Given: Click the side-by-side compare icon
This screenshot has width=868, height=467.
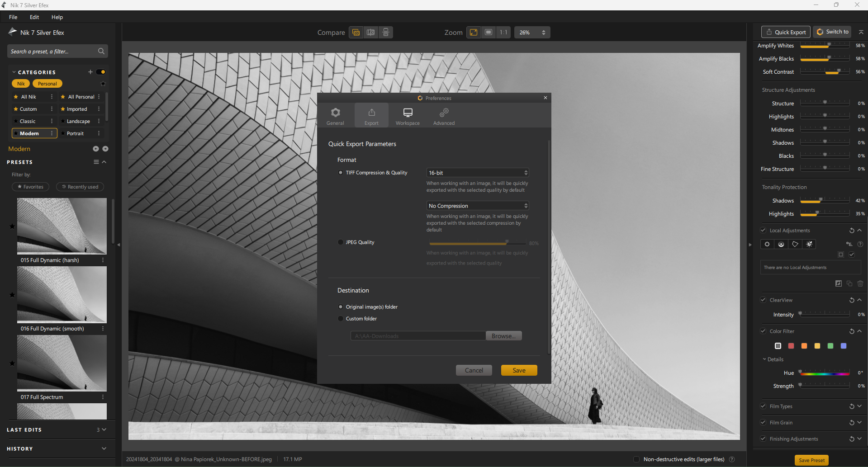Looking at the screenshot, I should (386, 33).
